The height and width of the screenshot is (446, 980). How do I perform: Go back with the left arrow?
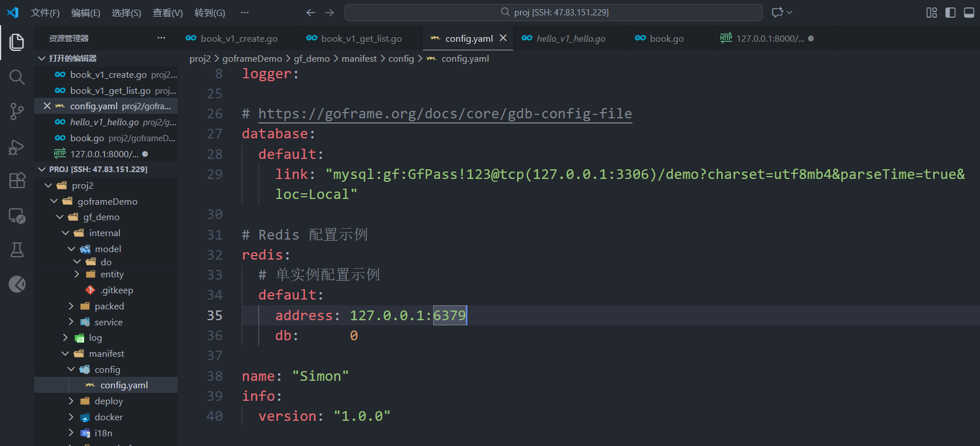(x=310, y=12)
